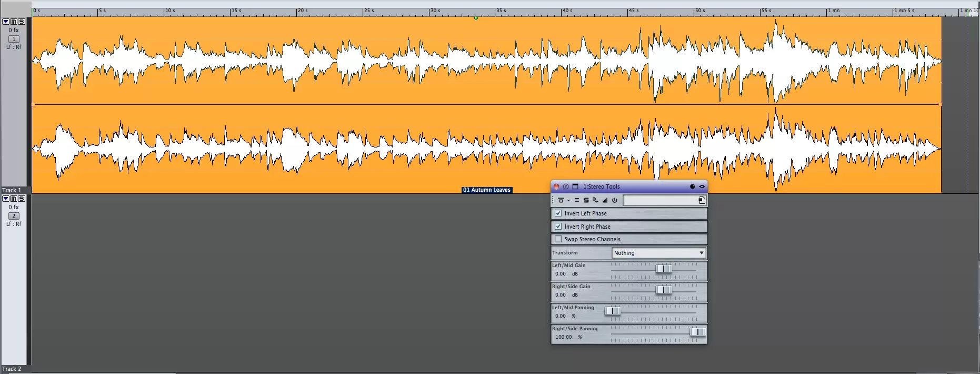Expand Track 2 dropdown arrow menu
The image size is (980, 374).
pyautogui.click(x=6, y=199)
